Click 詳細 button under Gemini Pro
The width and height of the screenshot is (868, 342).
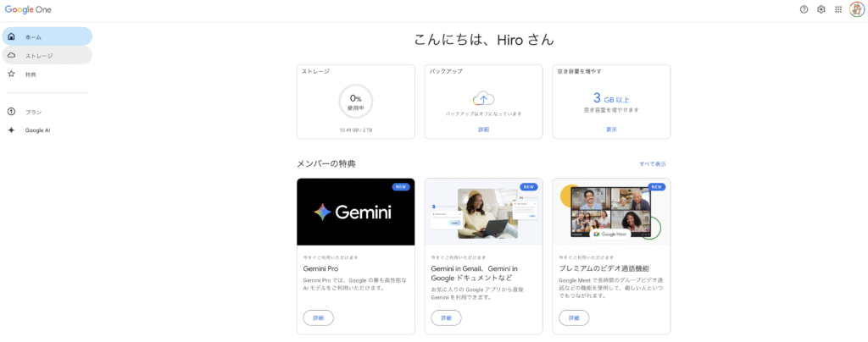[319, 318]
